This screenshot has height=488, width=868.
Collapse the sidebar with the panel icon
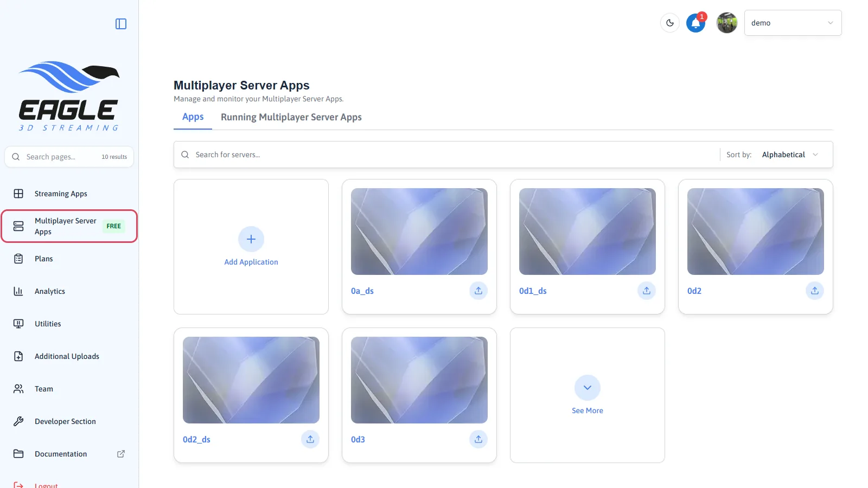(x=121, y=24)
